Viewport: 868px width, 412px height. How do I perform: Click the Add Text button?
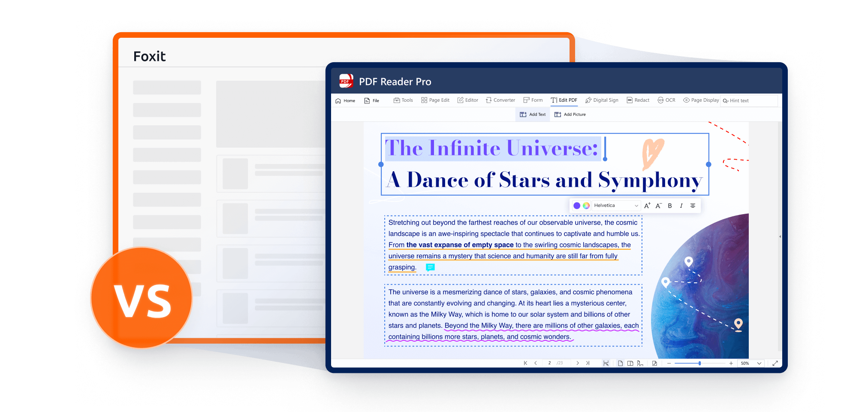[x=533, y=115]
